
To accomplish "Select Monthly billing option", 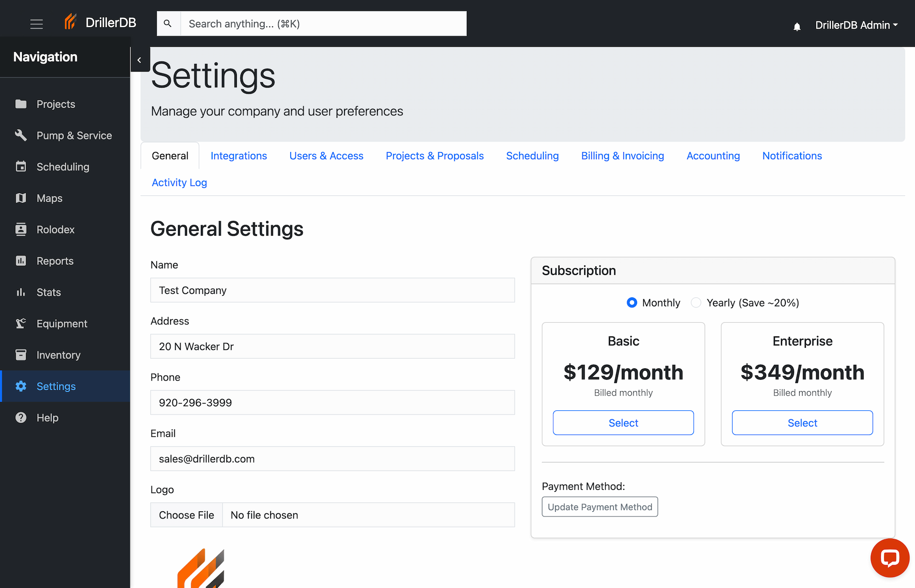I will (x=632, y=303).
